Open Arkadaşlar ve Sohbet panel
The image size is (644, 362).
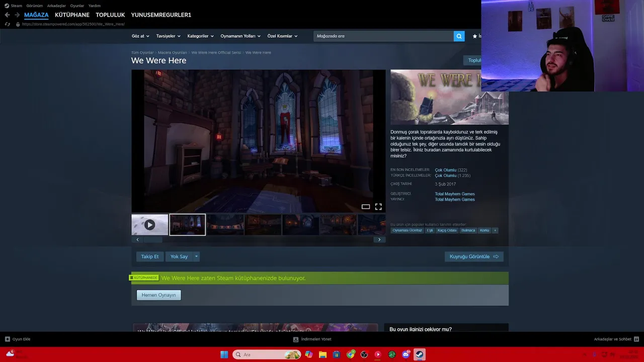point(616,339)
